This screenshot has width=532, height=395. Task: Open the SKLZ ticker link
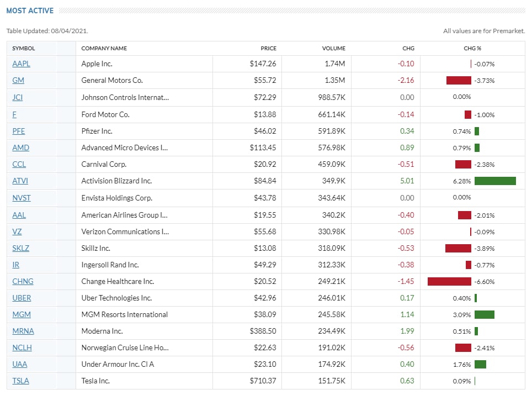coord(21,248)
